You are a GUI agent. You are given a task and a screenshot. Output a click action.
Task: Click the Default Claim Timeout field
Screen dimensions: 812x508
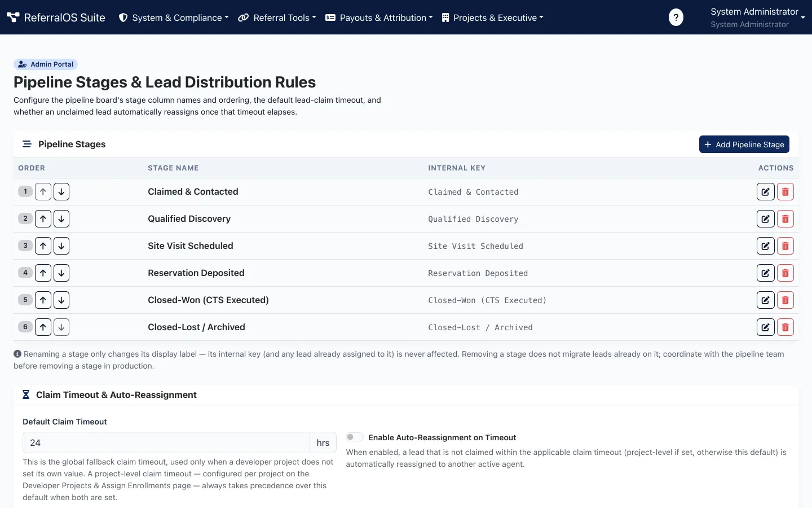(166, 443)
